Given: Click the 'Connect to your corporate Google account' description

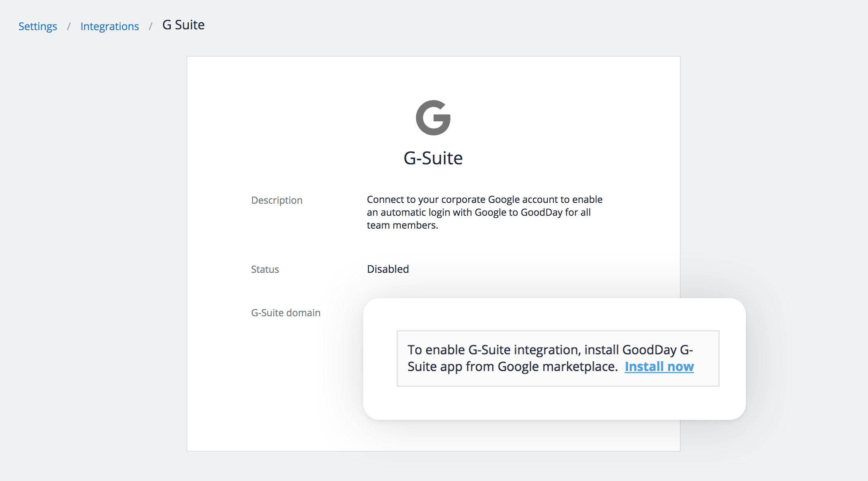Looking at the screenshot, I should pyautogui.click(x=485, y=212).
